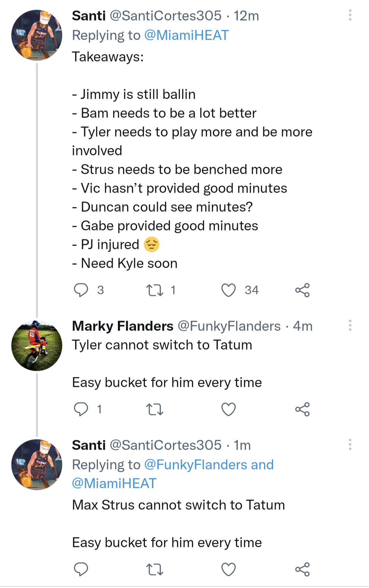Share Santi's Takeaways tweet

[302, 290]
